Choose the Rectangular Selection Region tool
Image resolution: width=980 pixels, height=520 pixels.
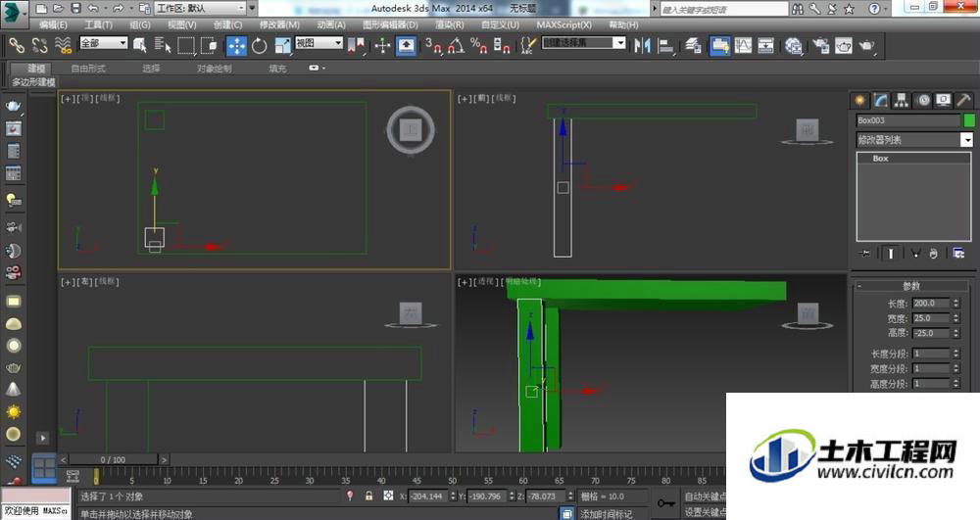[x=186, y=46]
